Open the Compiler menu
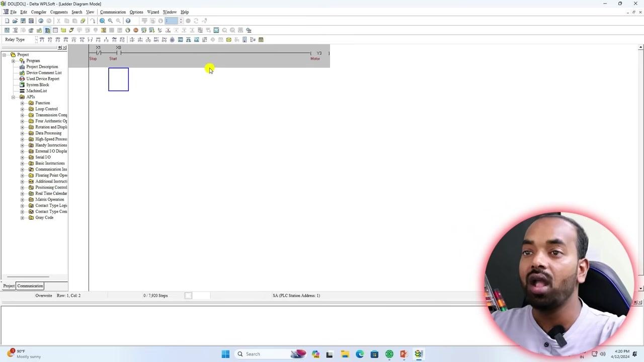The height and width of the screenshot is (362, 644). (38, 12)
